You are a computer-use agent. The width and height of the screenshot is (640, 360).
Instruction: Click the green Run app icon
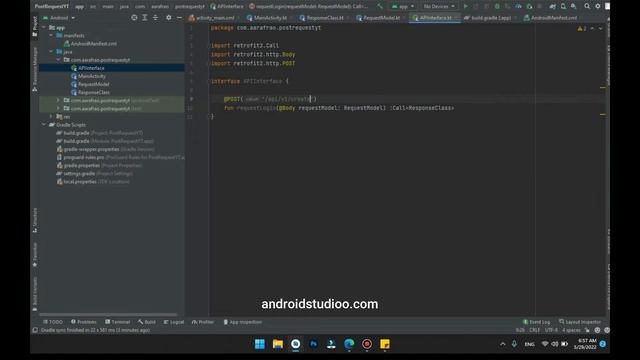[465, 7]
